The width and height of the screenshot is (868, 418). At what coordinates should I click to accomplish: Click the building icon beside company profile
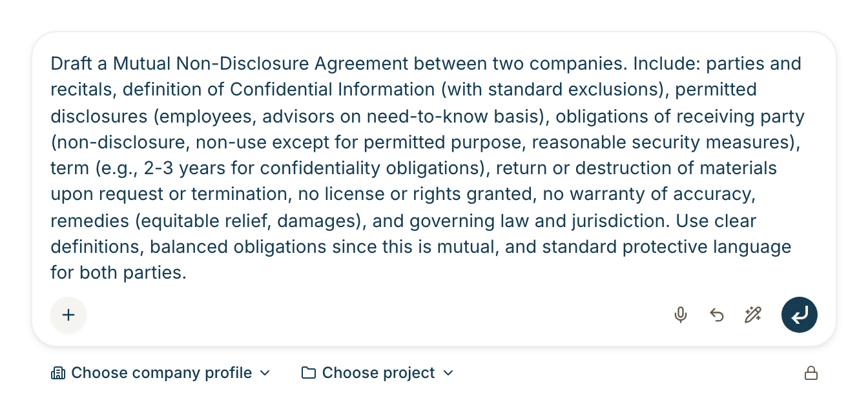58,373
